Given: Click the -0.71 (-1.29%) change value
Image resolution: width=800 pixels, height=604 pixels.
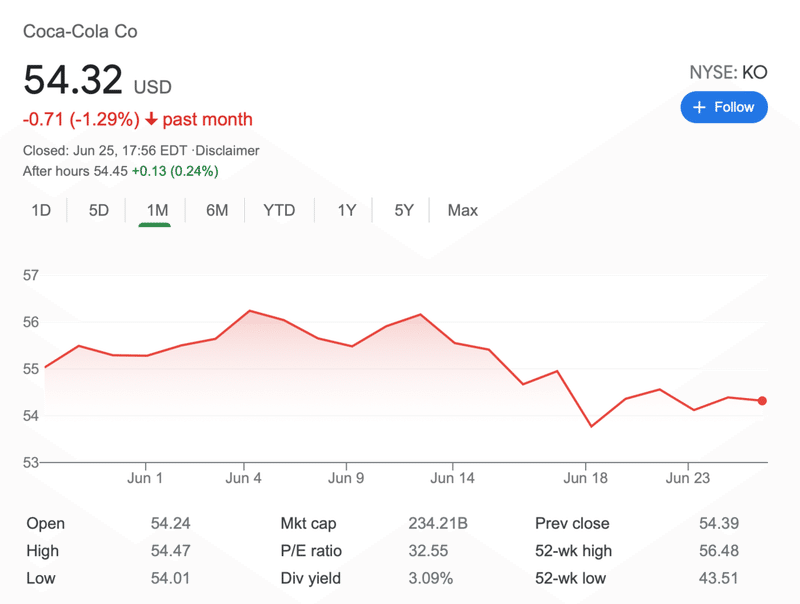Looking at the screenshot, I should pyautogui.click(x=81, y=119).
